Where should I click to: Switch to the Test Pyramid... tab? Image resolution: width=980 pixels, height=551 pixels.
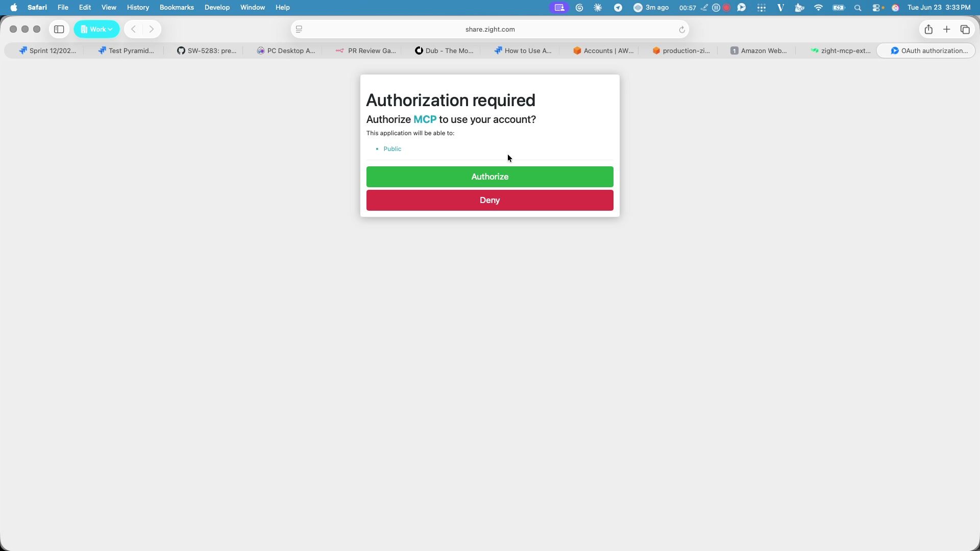pyautogui.click(x=126, y=51)
